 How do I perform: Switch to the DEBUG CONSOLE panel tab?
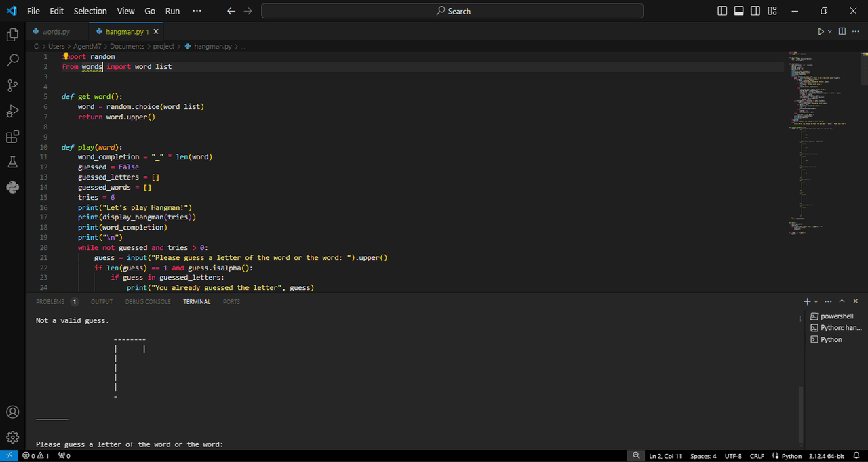tap(148, 301)
